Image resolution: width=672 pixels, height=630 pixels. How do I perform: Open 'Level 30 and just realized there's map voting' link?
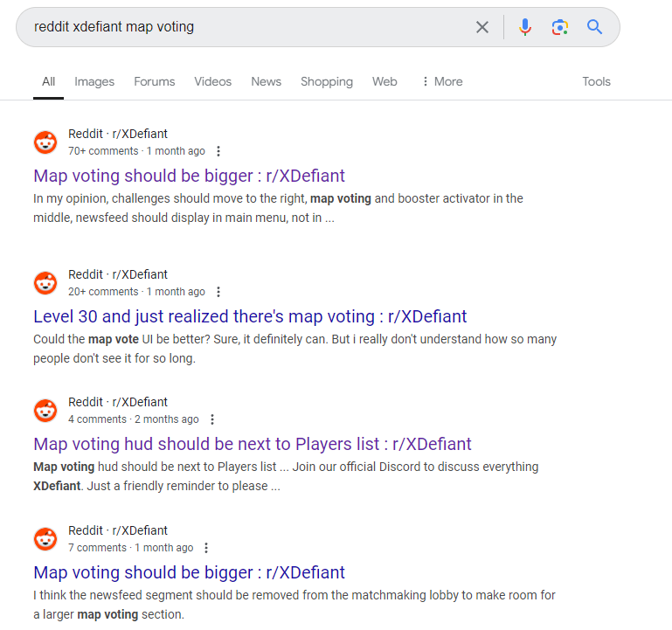click(x=250, y=316)
